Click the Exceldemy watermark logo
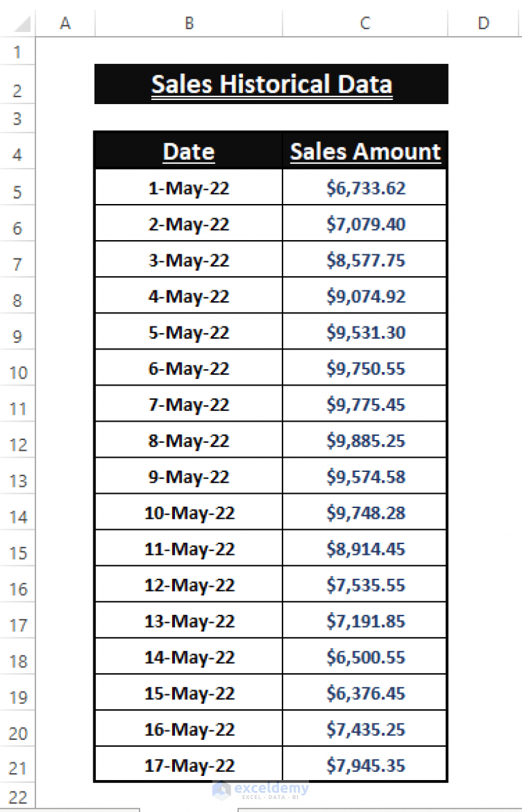Image resolution: width=522 pixels, height=812 pixels. pos(261,790)
